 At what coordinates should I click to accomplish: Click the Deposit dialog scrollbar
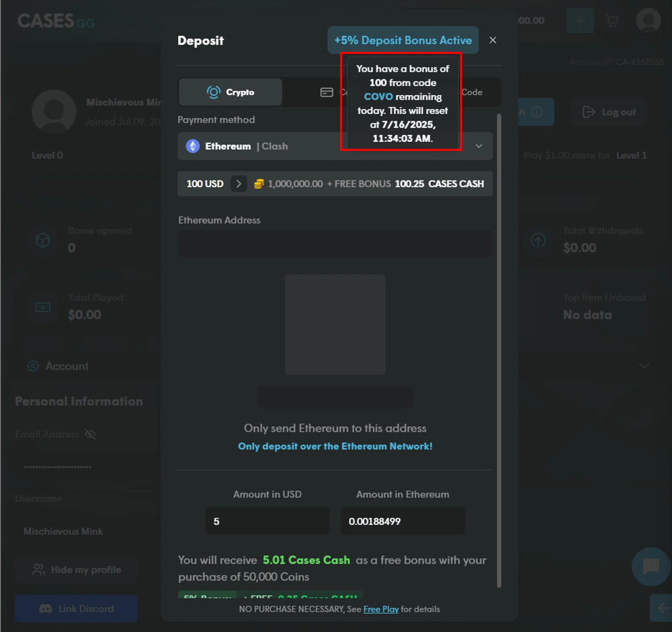[x=499, y=350]
